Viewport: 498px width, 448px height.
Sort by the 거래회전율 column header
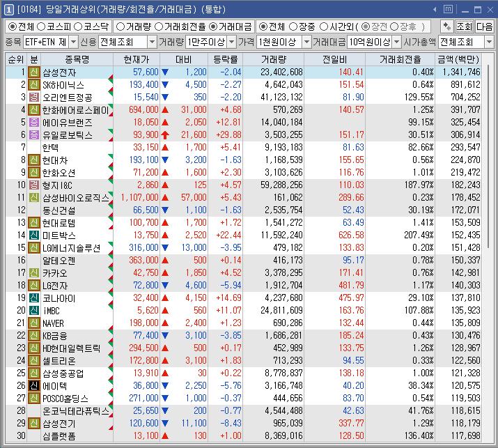tap(400, 60)
